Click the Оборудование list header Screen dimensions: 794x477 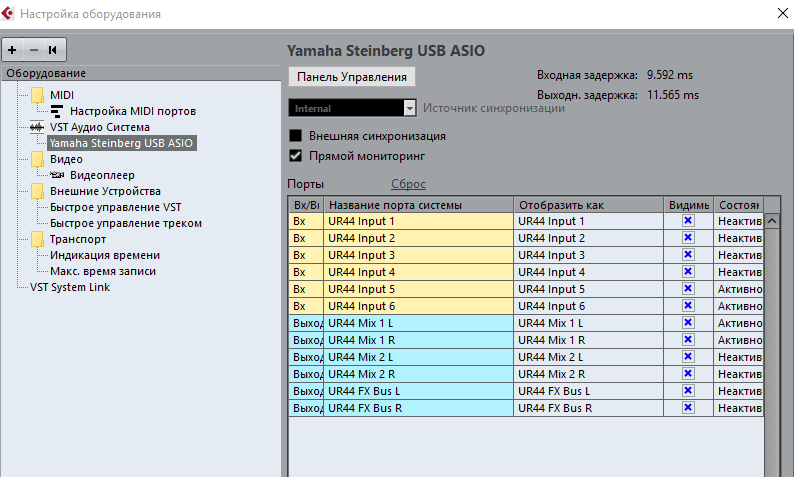(x=141, y=73)
